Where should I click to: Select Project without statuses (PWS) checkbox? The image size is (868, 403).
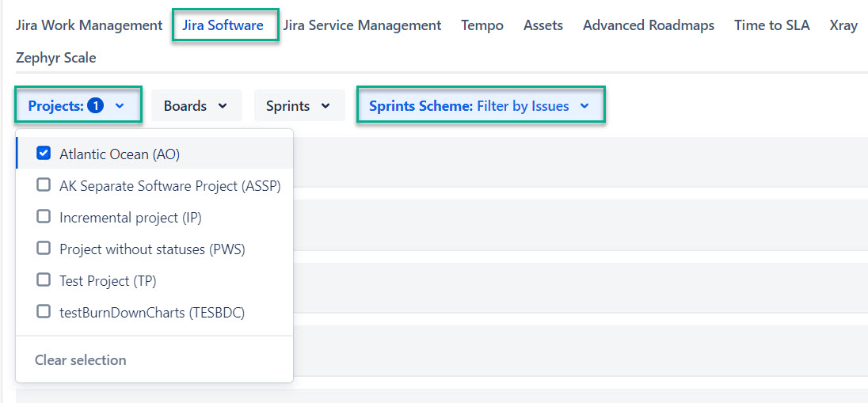point(44,249)
